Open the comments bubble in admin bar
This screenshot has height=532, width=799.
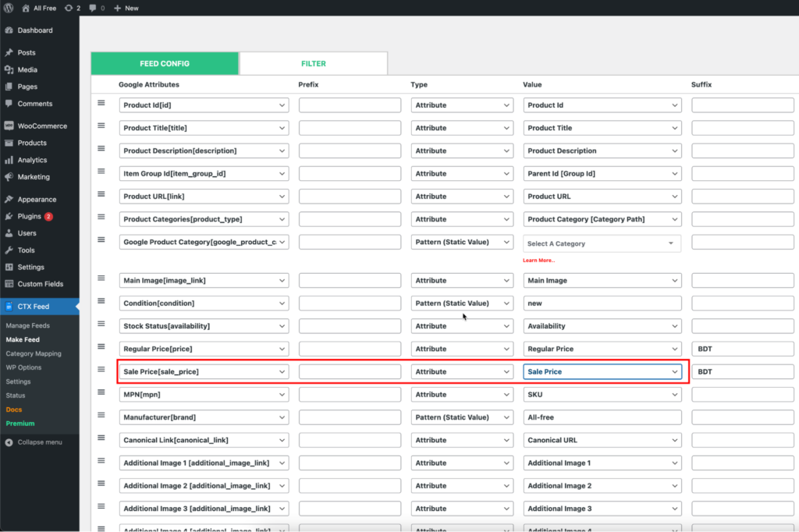(x=97, y=8)
